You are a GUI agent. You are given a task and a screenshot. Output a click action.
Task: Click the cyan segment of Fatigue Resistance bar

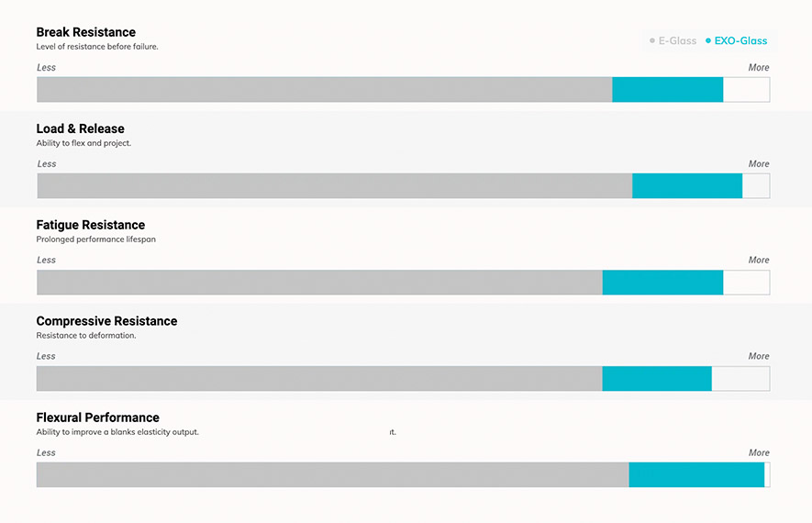(662, 283)
